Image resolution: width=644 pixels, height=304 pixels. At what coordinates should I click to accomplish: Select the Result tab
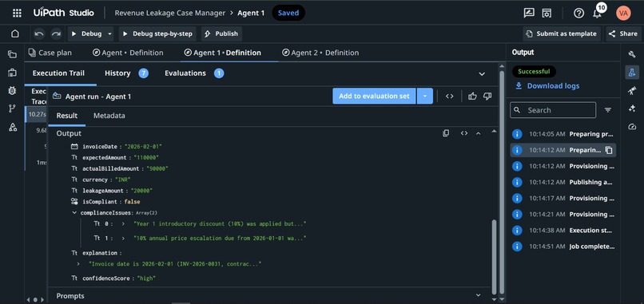(x=67, y=116)
